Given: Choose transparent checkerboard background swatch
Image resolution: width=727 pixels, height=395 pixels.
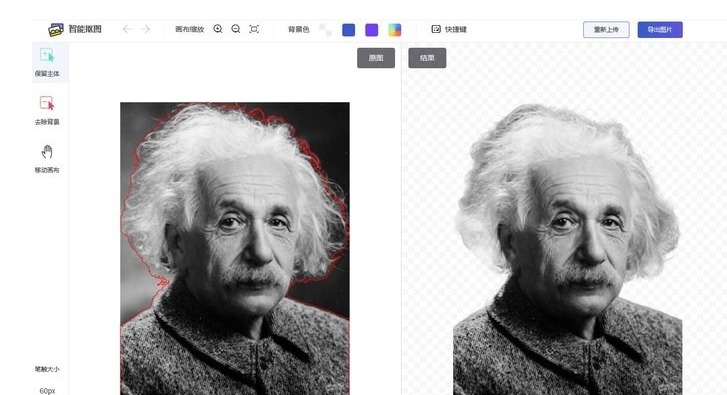Looking at the screenshot, I should pos(325,30).
